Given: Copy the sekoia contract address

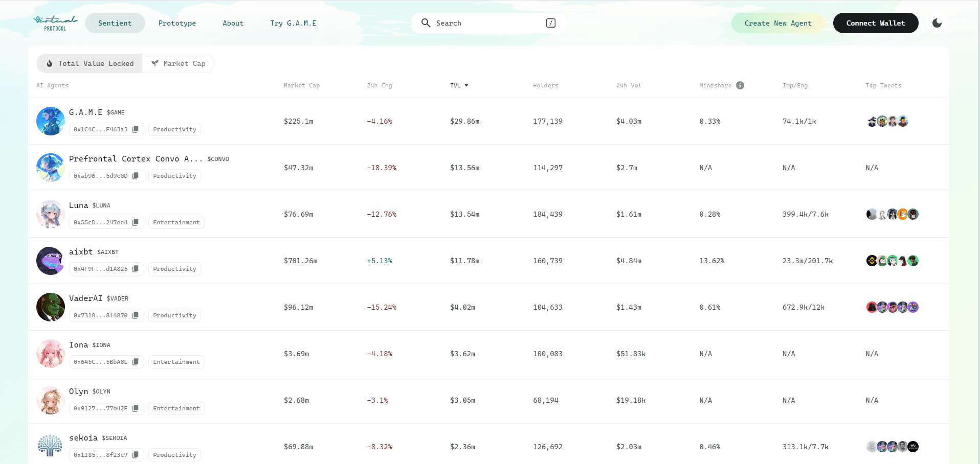Looking at the screenshot, I should click(135, 455).
